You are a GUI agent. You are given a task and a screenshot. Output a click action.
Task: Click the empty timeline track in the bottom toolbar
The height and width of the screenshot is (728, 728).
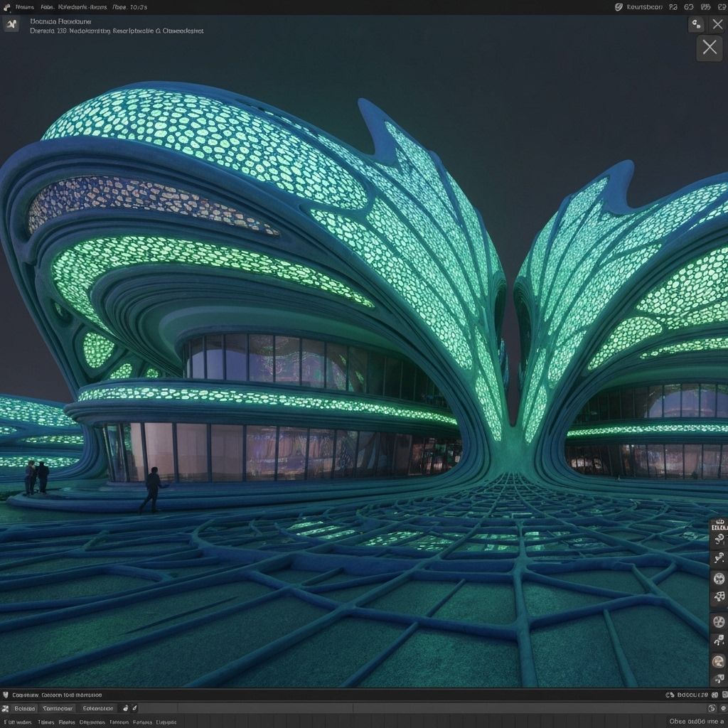click(x=427, y=708)
